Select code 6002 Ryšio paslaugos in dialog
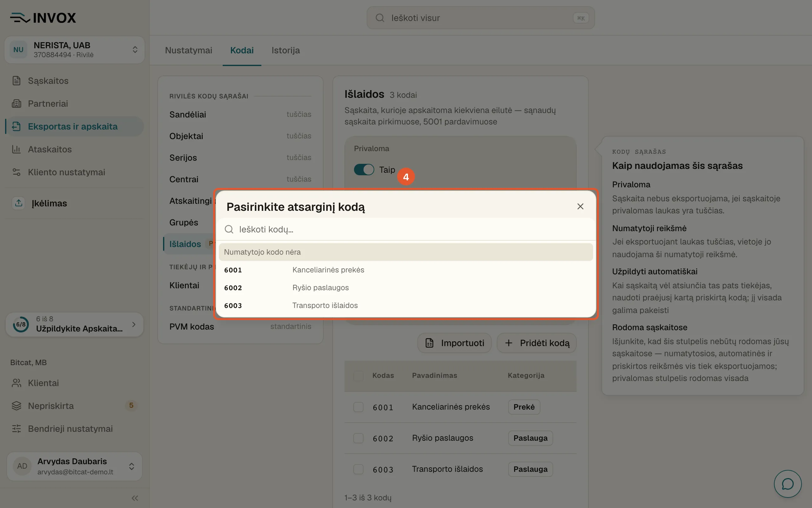Viewport: 812px width, 508px height. coord(406,288)
